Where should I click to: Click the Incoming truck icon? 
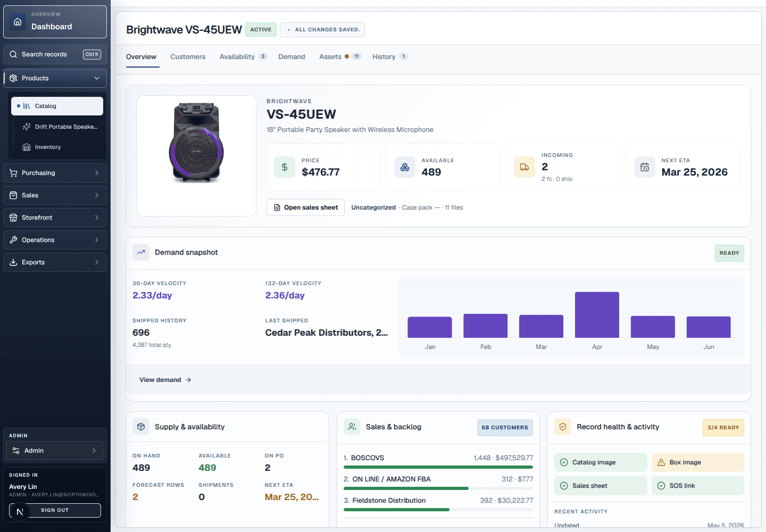coord(524,167)
